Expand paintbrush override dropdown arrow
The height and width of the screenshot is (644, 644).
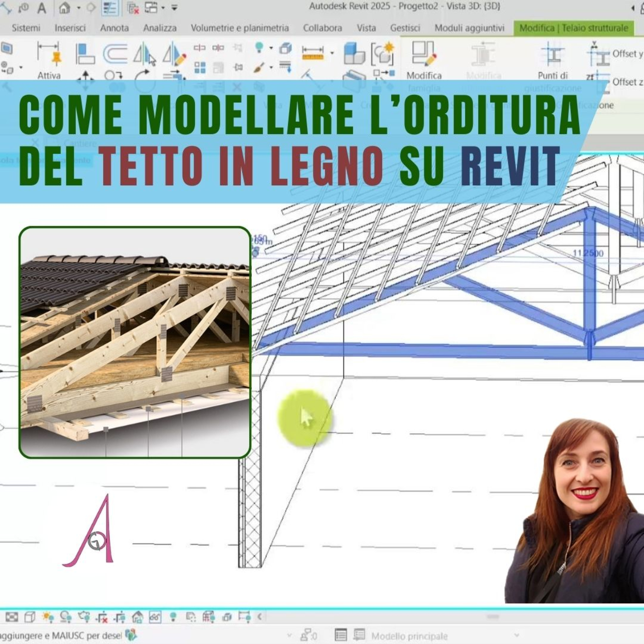pyautogui.click(x=271, y=68)
